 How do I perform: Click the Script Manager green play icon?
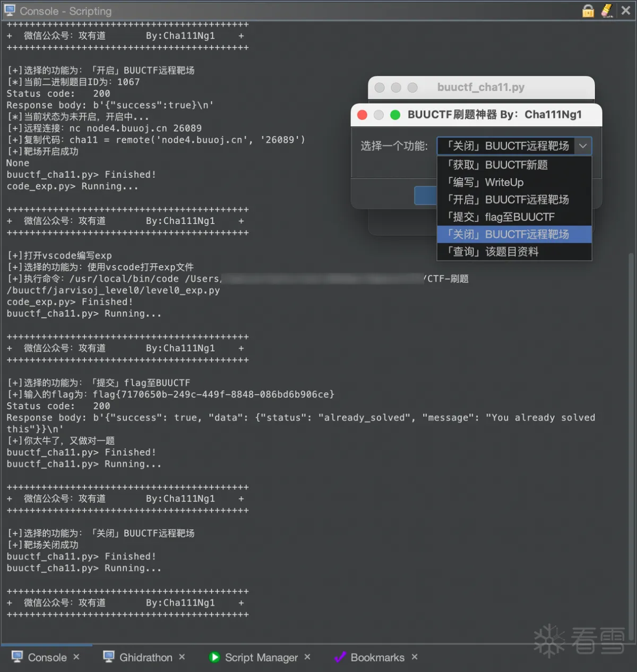(214, 657)
